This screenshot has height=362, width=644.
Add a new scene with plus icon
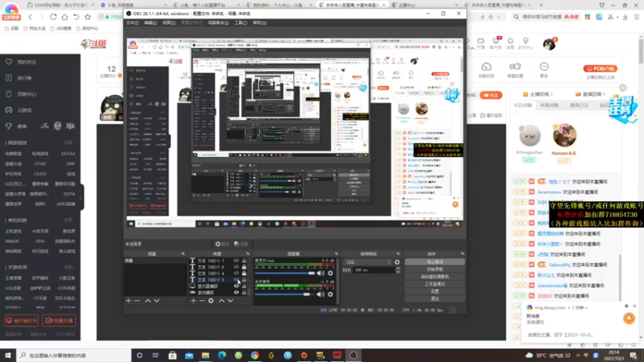point(129,301)
